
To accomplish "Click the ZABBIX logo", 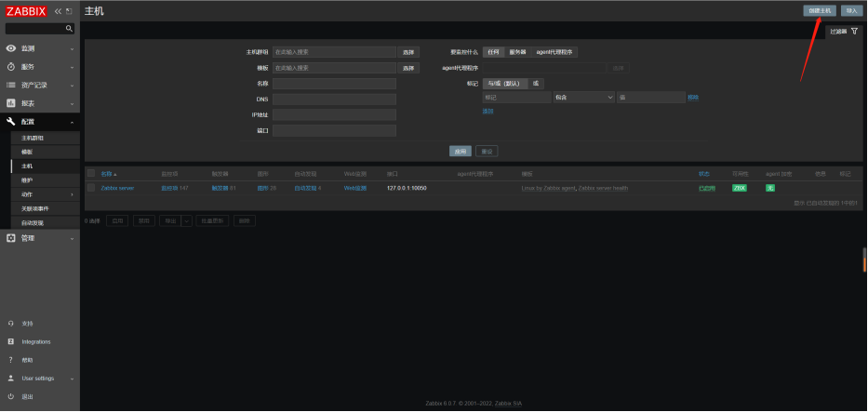I will click(x=26, y=11).
